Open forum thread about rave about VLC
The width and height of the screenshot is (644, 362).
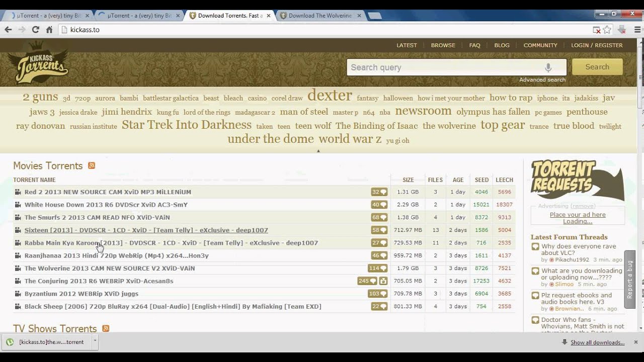[579, 249]
